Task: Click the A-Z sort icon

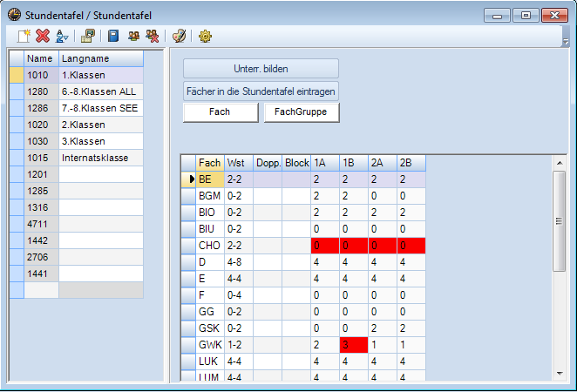Action: [62, 36]
